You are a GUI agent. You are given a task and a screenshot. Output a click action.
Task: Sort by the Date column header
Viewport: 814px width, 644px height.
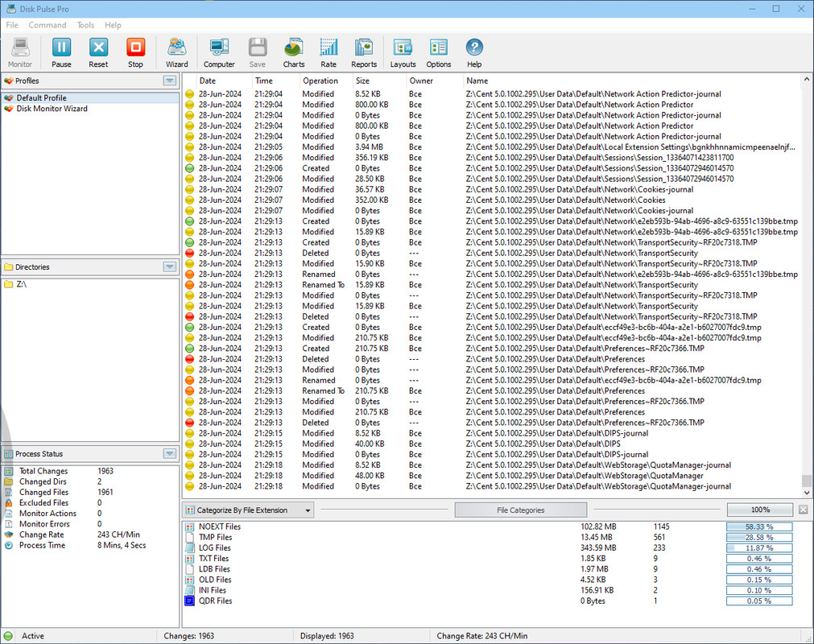pos(224,80)
